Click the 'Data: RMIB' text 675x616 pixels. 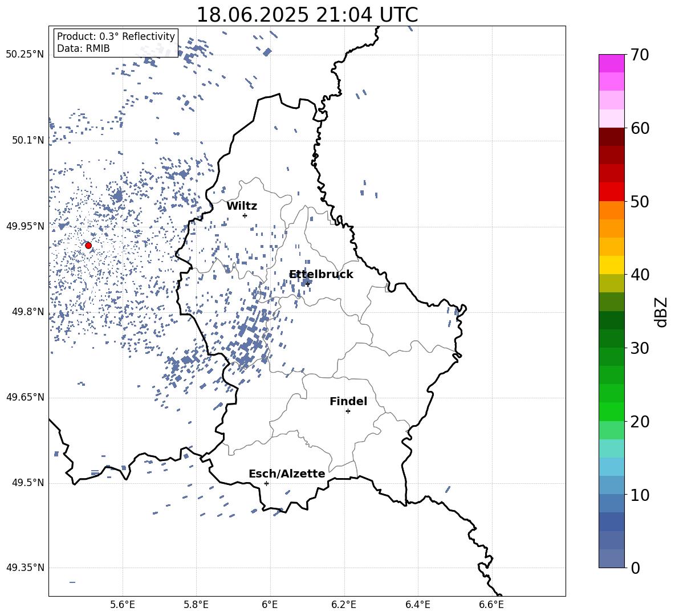tap(83, 48)
